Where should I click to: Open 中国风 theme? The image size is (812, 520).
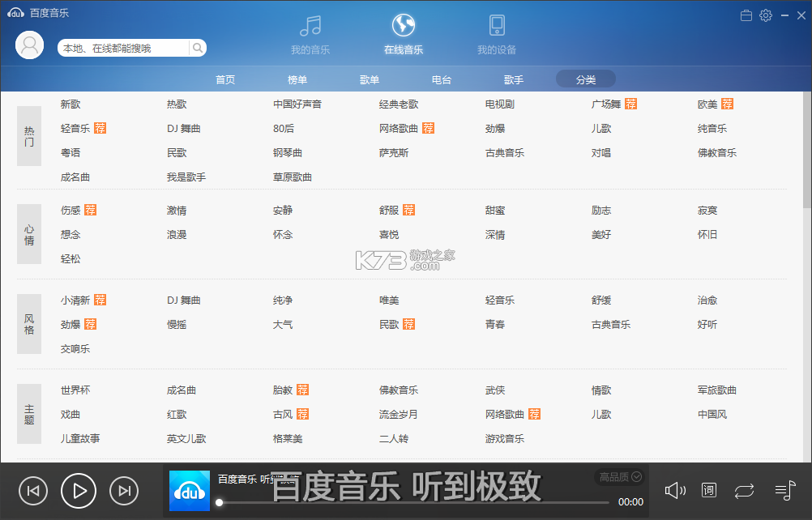coord(712,415)
